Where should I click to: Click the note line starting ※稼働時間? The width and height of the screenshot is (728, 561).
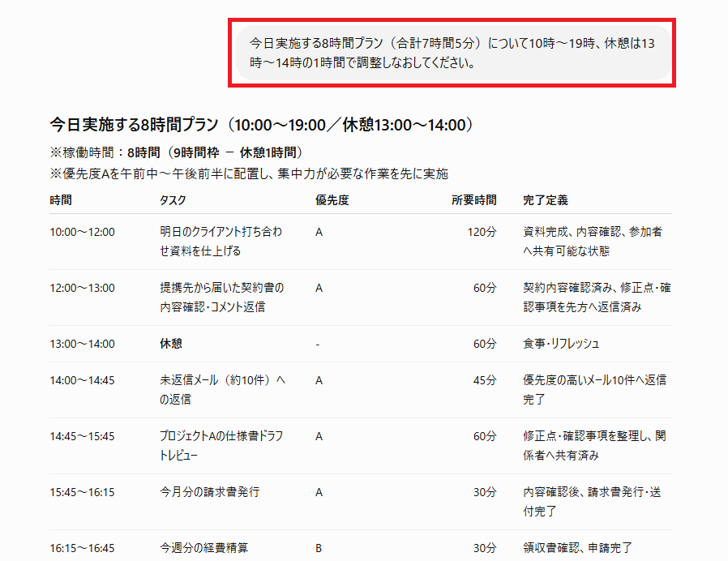(177, 152)
